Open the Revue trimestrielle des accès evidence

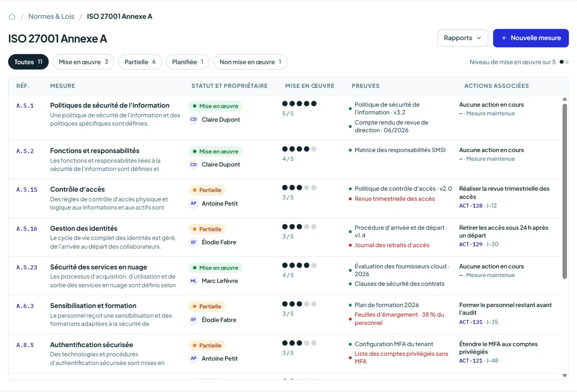[x=395, y=199]
